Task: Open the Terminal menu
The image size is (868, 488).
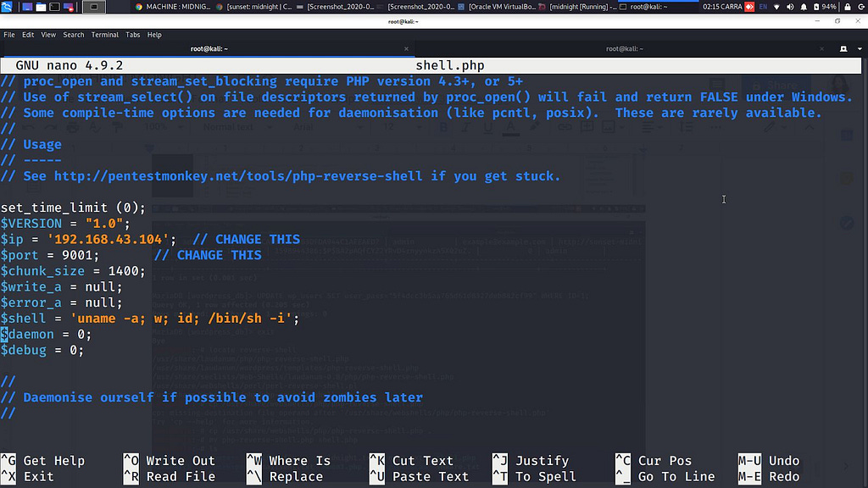Action: pos(104,34)
